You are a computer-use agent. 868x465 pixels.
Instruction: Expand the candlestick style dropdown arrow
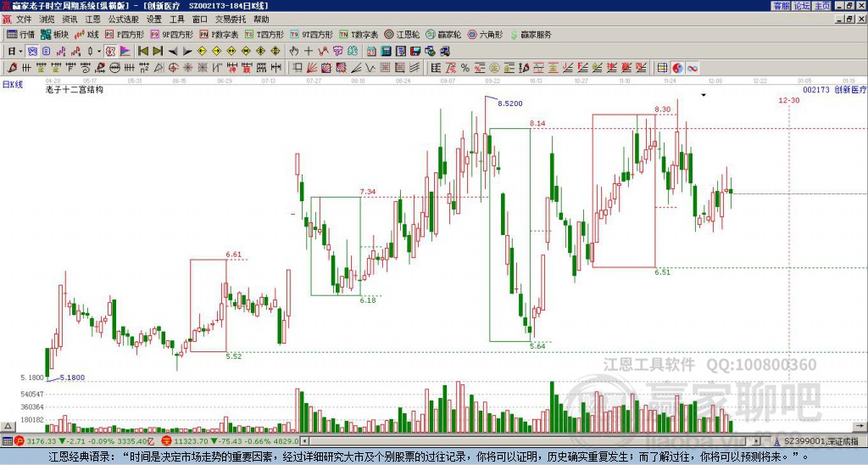tap(99, 52)
